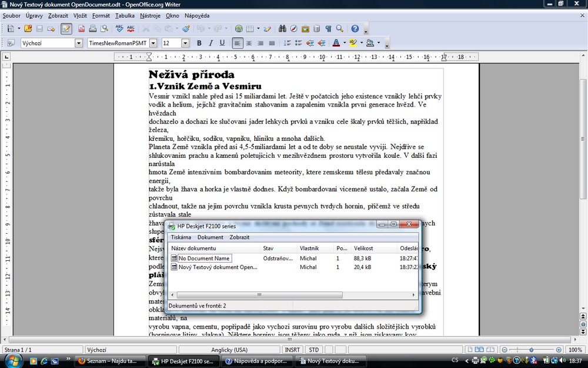Click zoom out minus in status bar
Viewport: 588px width, 368px height.
click(x=505, y=350)
